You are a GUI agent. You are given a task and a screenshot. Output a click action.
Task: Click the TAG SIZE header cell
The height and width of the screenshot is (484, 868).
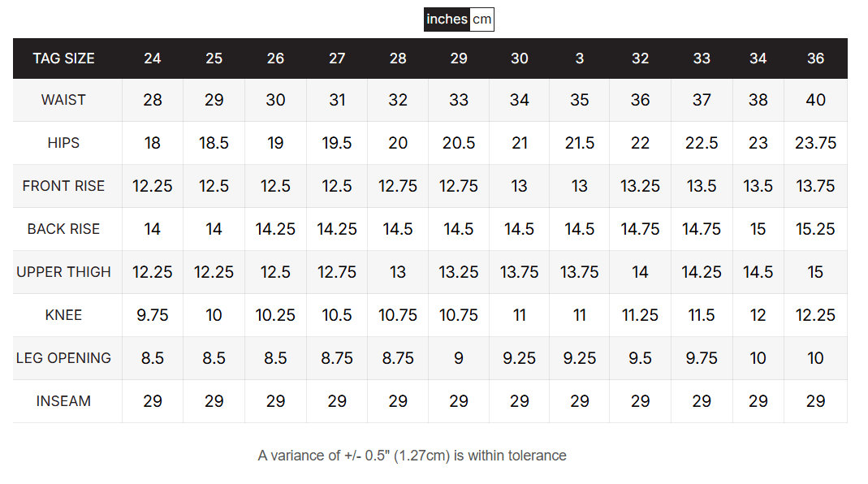point(63,58)
